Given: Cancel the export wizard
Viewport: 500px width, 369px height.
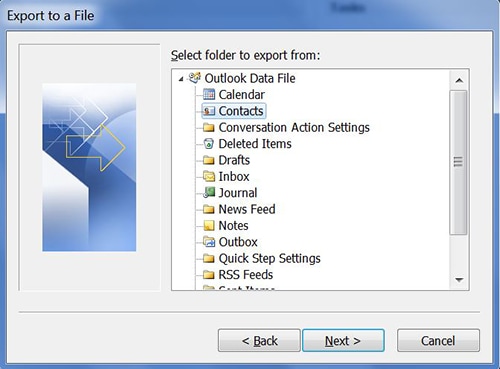Looking at the screenshot, I should click(438, 341).
